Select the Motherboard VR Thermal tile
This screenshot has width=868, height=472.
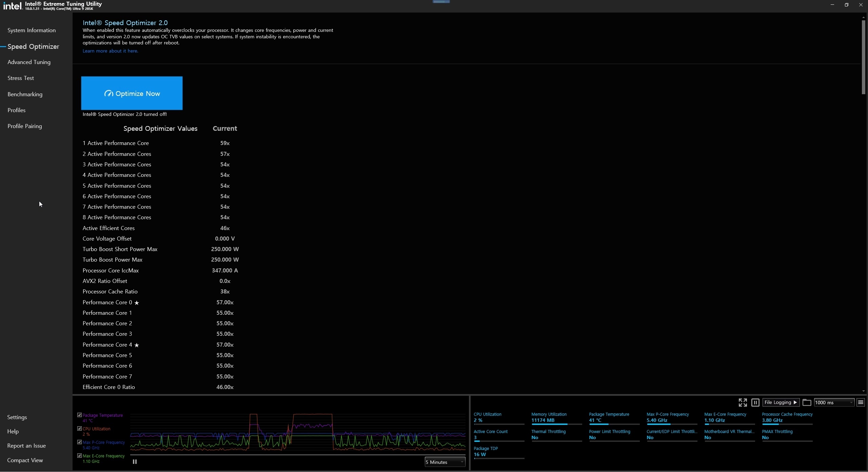pos(730,436)
